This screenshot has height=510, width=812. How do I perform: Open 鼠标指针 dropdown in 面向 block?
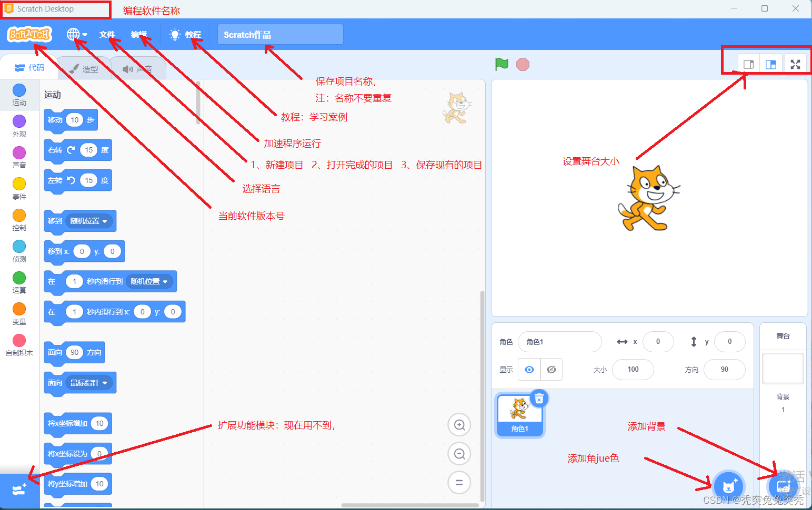pos(89,383)
